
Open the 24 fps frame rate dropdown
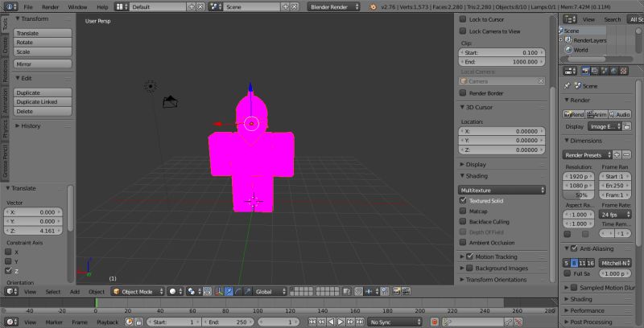pos(615,215)
